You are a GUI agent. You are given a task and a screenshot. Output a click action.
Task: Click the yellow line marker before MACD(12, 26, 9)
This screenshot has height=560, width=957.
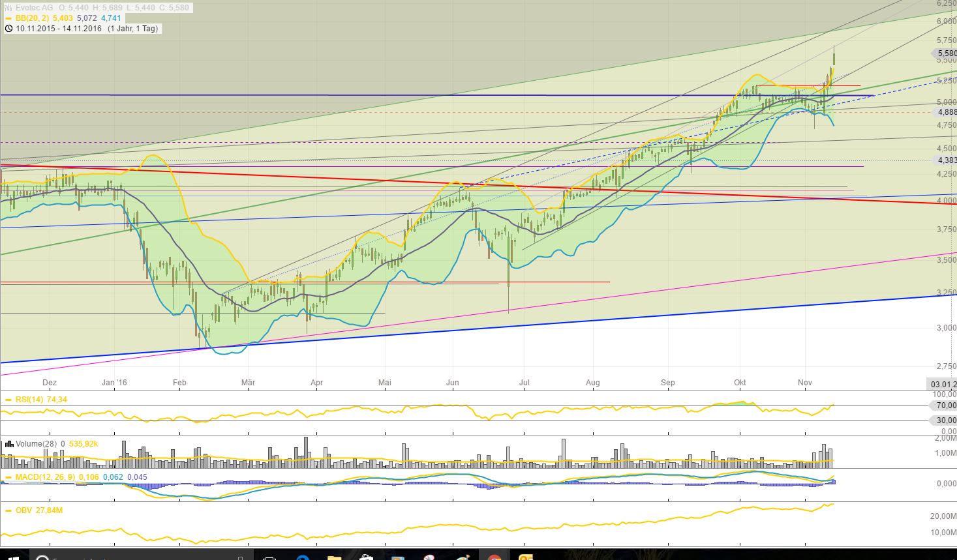coord(8,478)
